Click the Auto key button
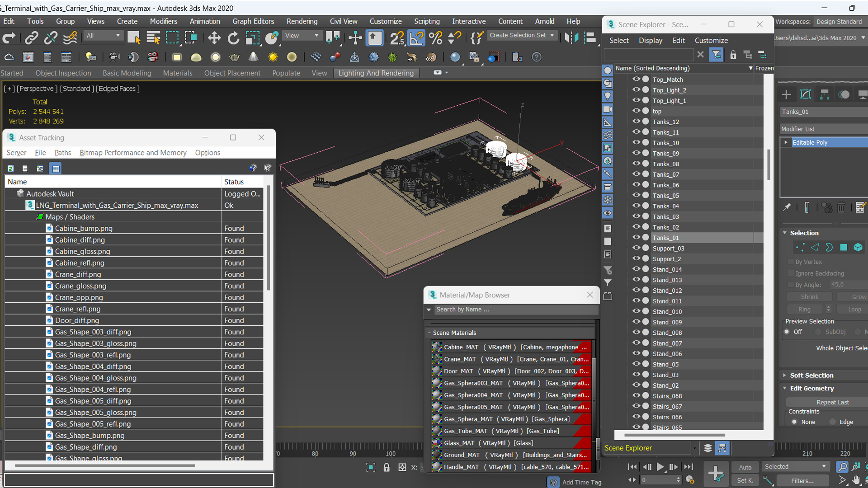The width and height of the screenshot is (868, 488). tap(745, 467)
